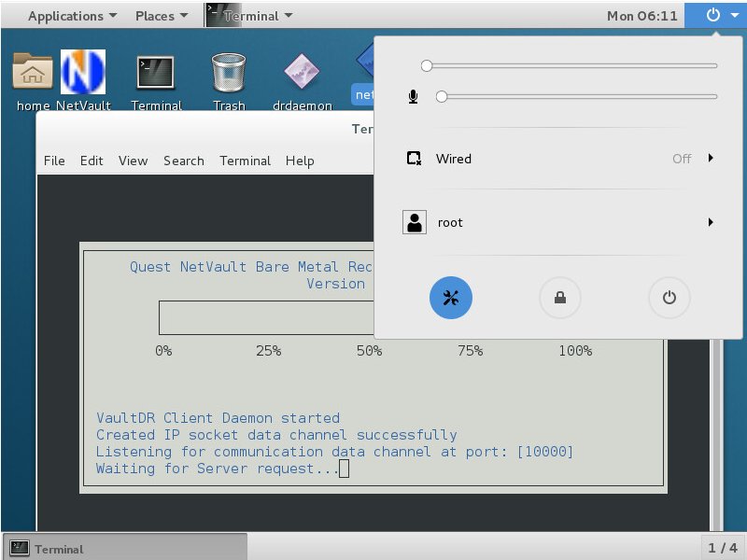The image size is (747, 560).
Task: Click the Wired network icon
Action: [414, 158]
